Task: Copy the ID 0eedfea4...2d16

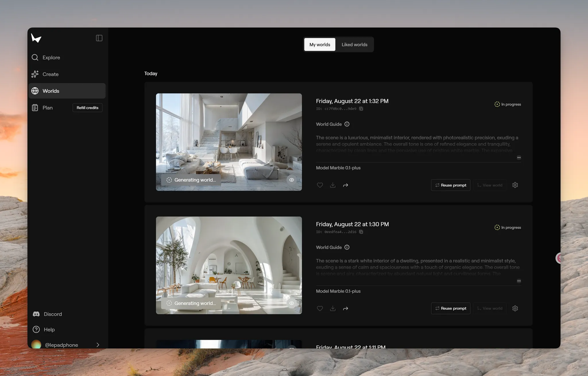Action: point(361,232)
